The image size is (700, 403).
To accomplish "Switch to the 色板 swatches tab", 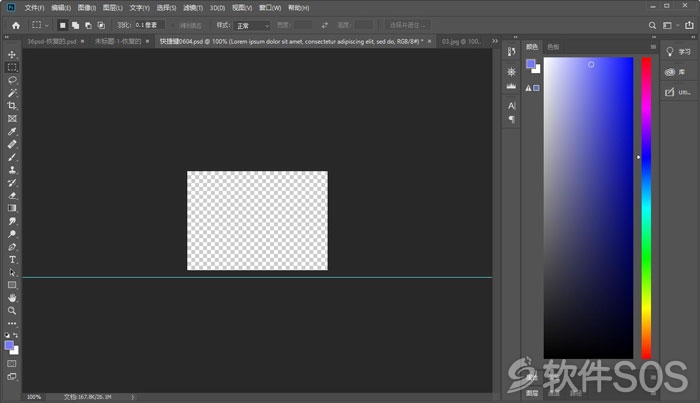I will tap(553, 47).
